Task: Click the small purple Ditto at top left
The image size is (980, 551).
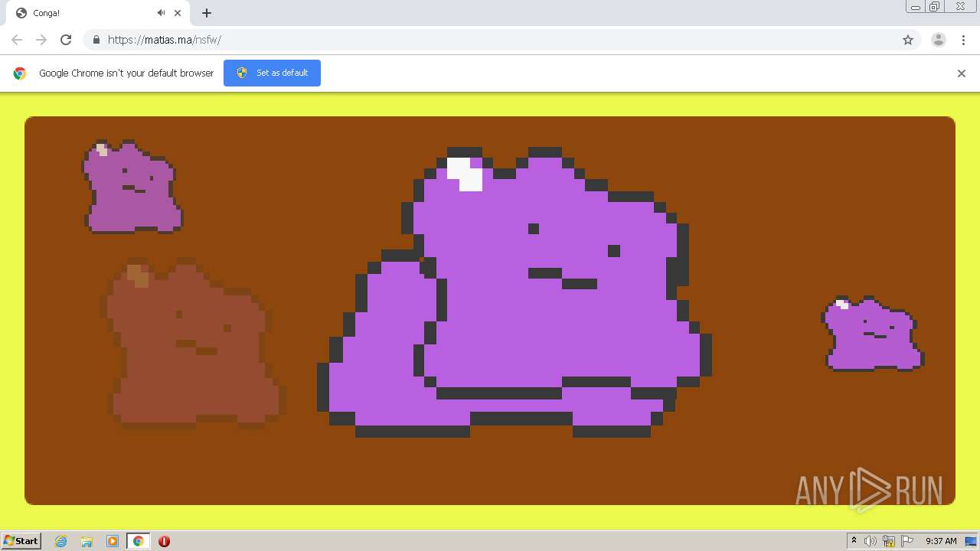Action: click(x=133, y=186)
